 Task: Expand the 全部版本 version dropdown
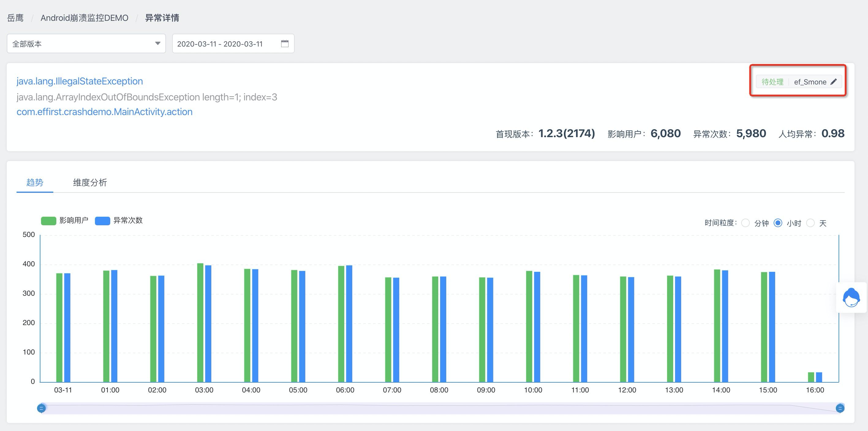coord(86,43)
